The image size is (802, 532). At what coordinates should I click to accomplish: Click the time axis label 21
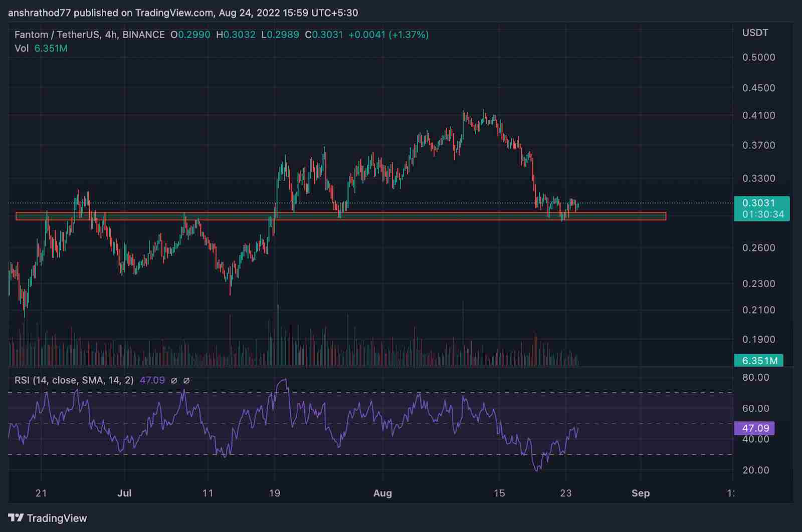point(41,493)
